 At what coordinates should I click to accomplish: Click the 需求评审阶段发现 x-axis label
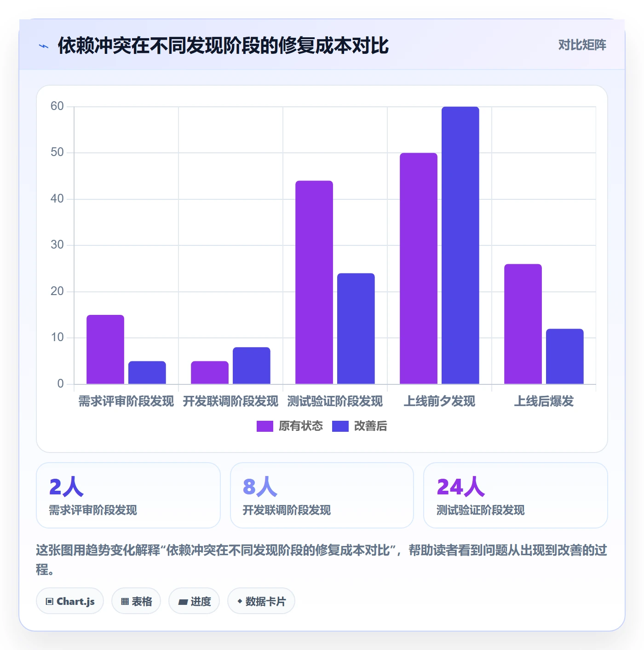pyautogui.click(x=126, y=401)
